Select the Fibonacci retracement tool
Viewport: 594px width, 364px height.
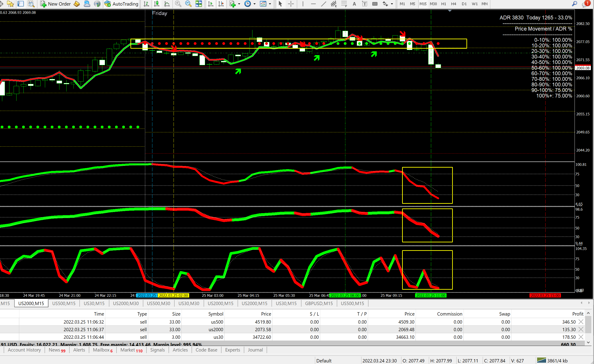(x=344, y=4)
